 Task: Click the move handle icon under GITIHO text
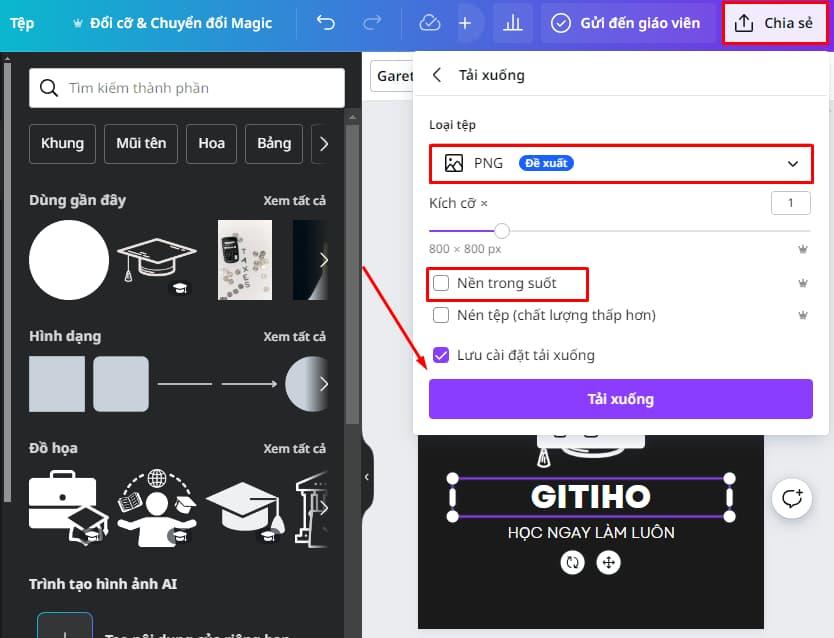click(x=608, y=563)
